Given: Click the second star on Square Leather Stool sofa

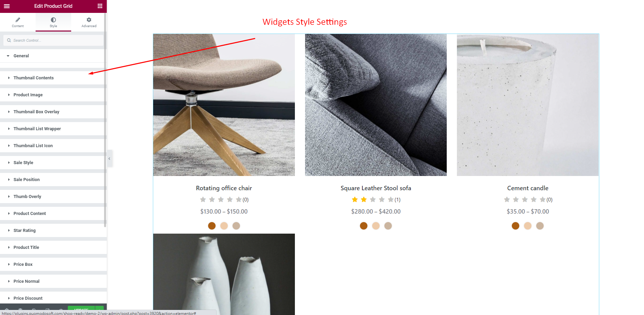Looking at the screenshot, I should 364,199.
